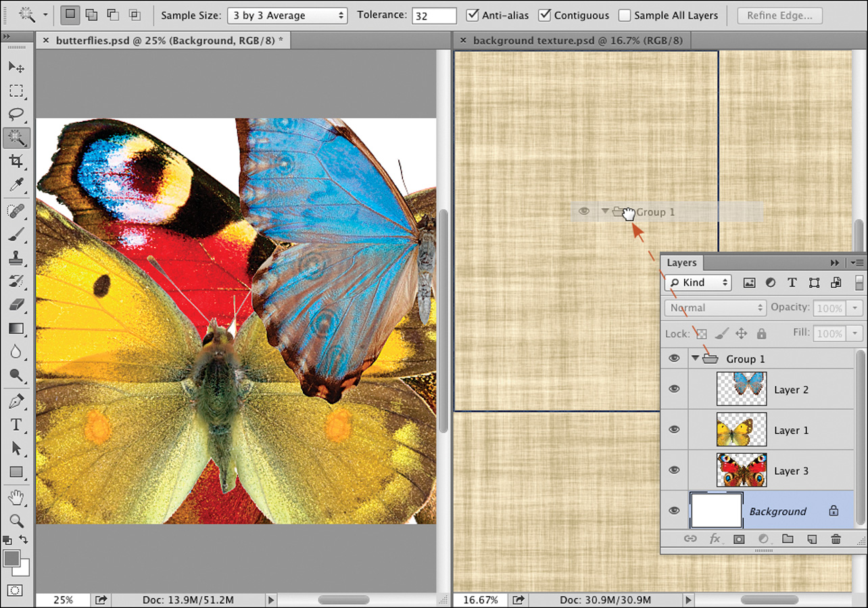Create new adjustment layer icon
This screenshot has height=608, width=868.
(763, 539)
